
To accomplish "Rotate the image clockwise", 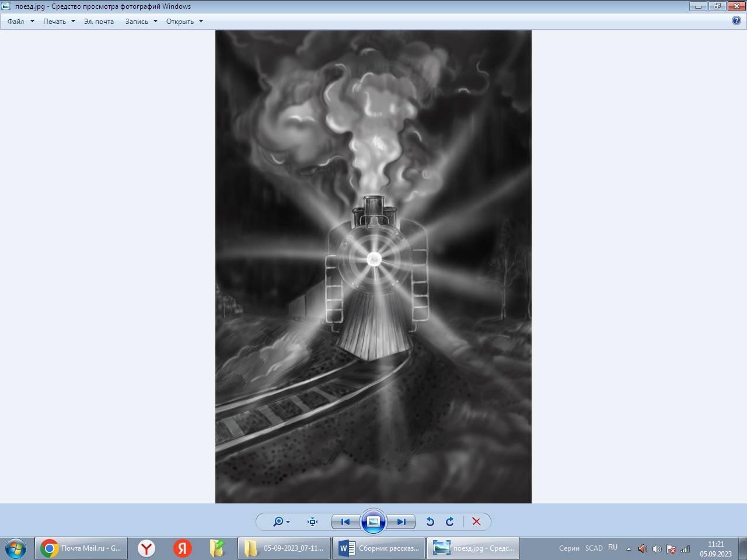I will point(450,521).
